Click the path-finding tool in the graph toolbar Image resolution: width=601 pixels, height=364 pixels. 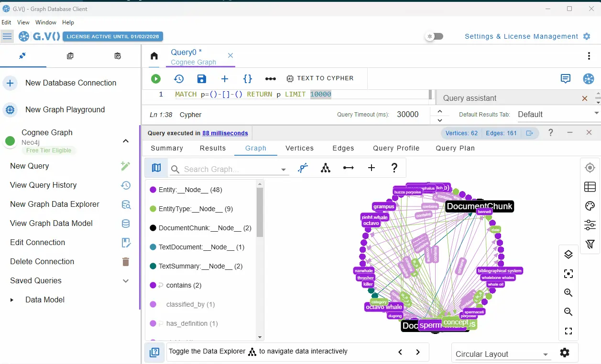tap(303, 168)
